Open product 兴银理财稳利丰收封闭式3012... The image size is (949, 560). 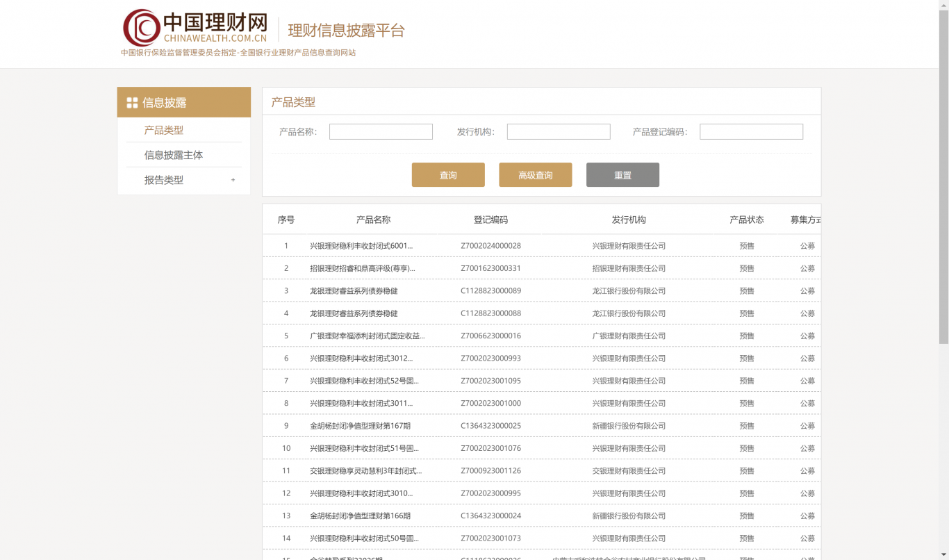click(x=361, y=359)
